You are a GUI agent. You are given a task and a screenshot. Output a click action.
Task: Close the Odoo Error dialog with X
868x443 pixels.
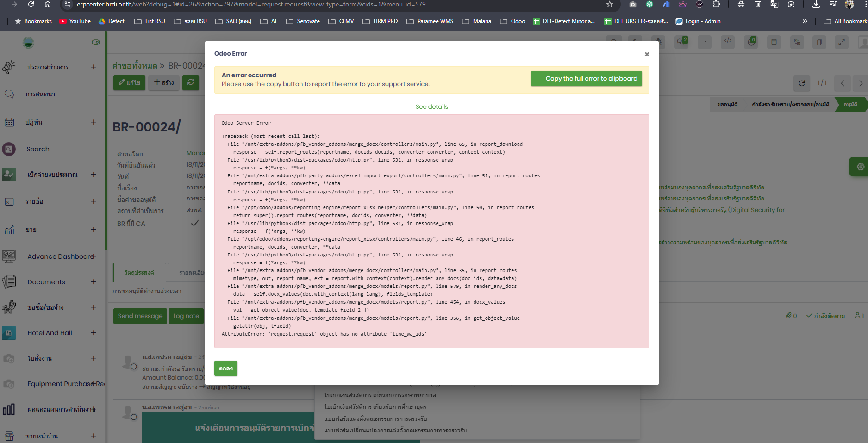[x=647, y=54]
